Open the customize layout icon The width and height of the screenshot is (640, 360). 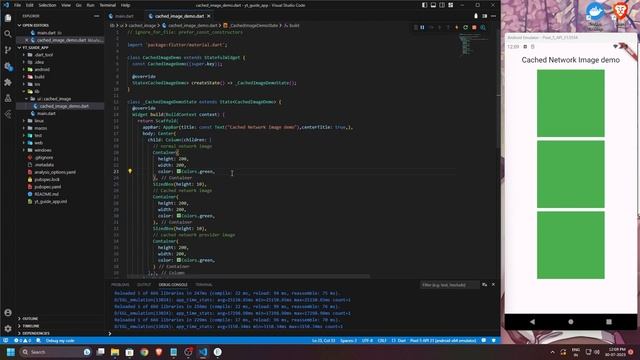point(451,5)
